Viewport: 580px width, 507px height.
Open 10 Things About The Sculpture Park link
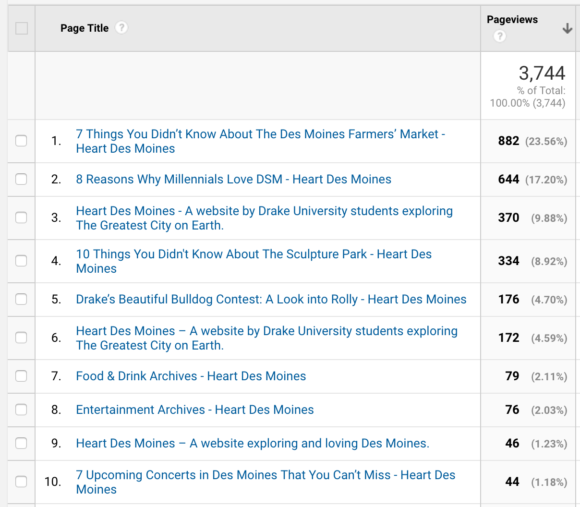tap(254, 261)
